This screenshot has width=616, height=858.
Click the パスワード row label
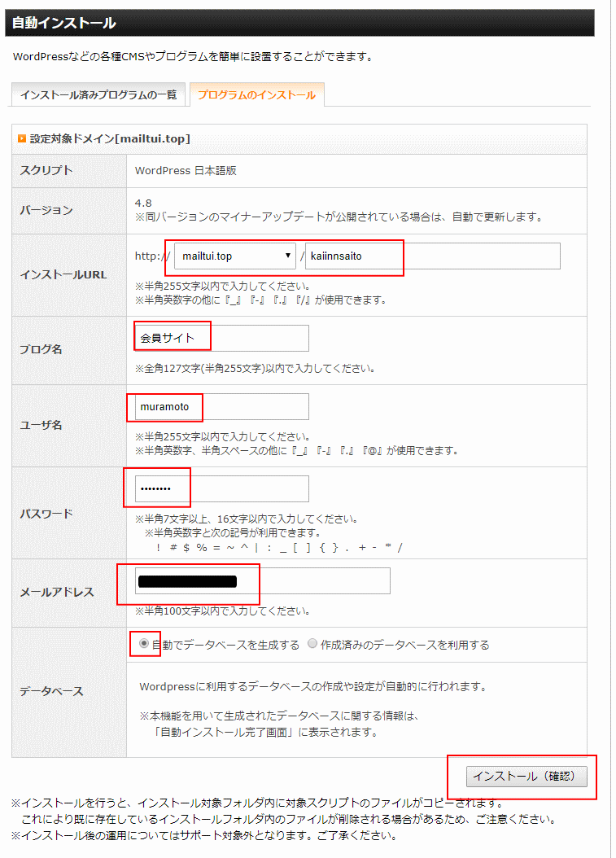(46, 514)
